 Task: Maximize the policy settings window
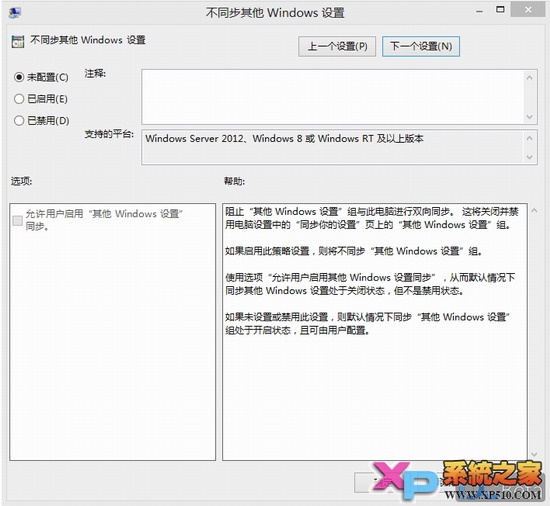(x=500, y=10)
